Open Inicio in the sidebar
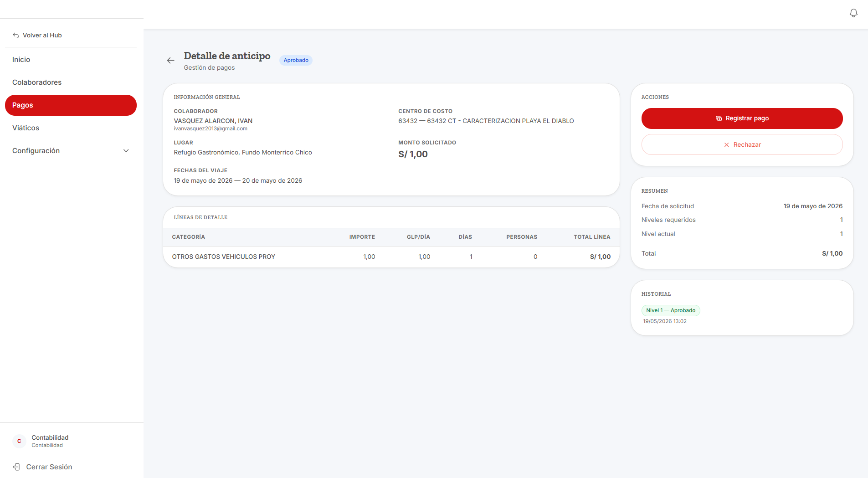This screenshot has height=478, width=868. click(x=71, y=60)
